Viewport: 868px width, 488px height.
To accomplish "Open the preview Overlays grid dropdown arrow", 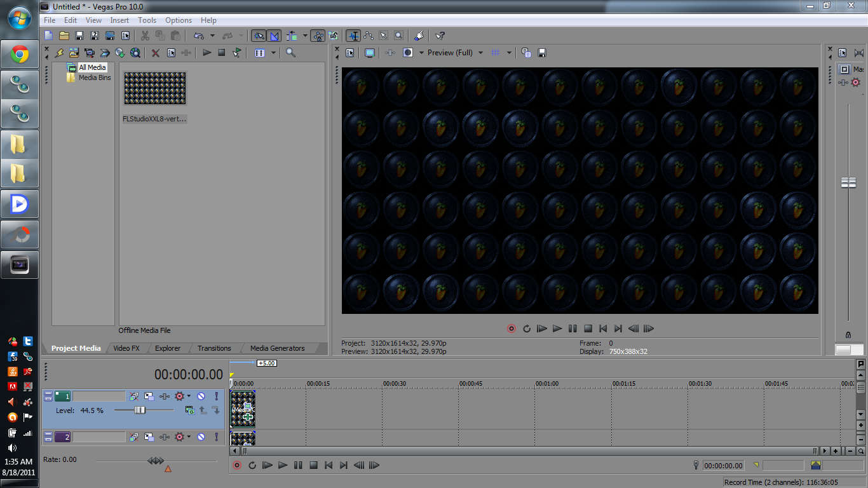I will point(509,53).
